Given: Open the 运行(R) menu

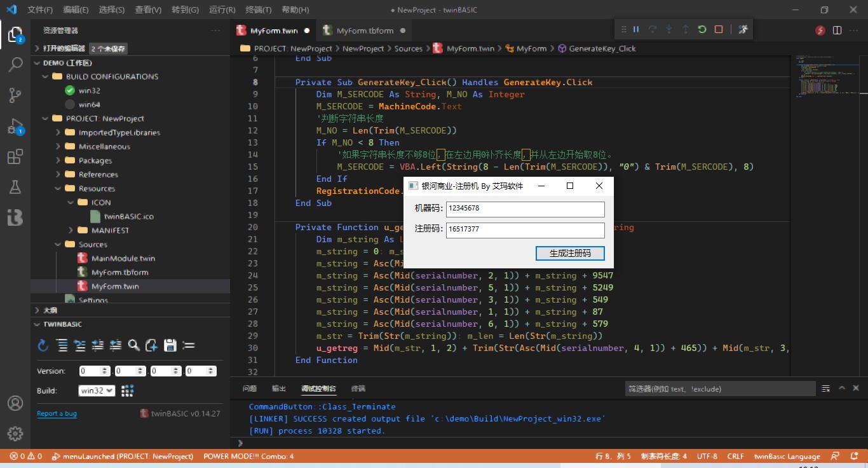Looking at the screenshot, I should [222, 10].
